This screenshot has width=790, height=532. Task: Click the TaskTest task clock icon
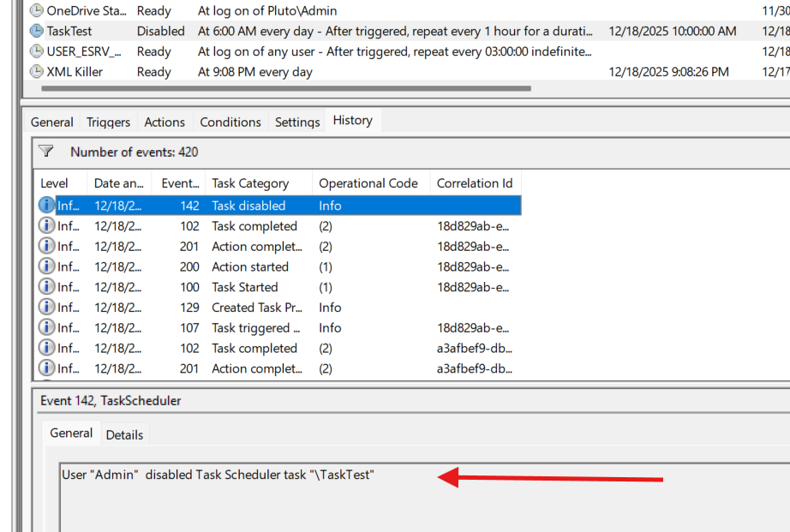(x=36, y=31)
